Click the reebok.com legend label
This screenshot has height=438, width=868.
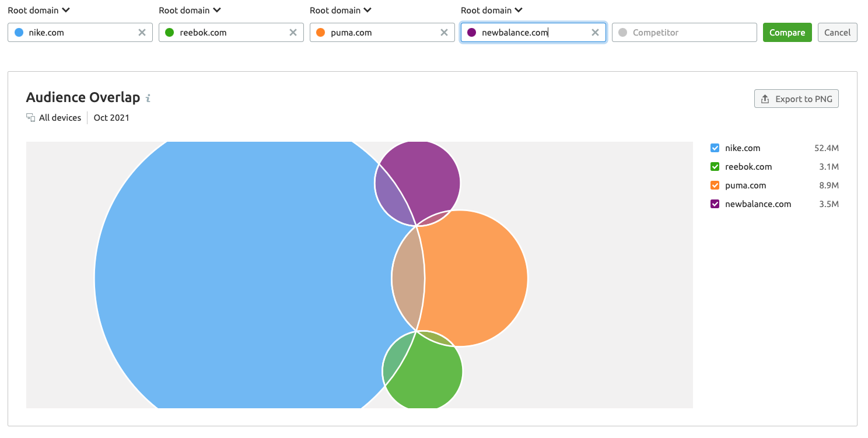click(748, 167)
